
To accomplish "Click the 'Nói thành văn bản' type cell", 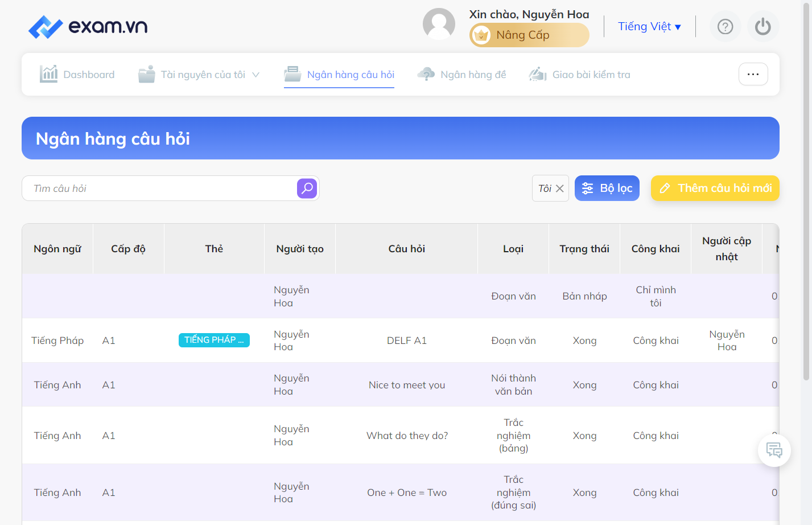I will [513, 385].
